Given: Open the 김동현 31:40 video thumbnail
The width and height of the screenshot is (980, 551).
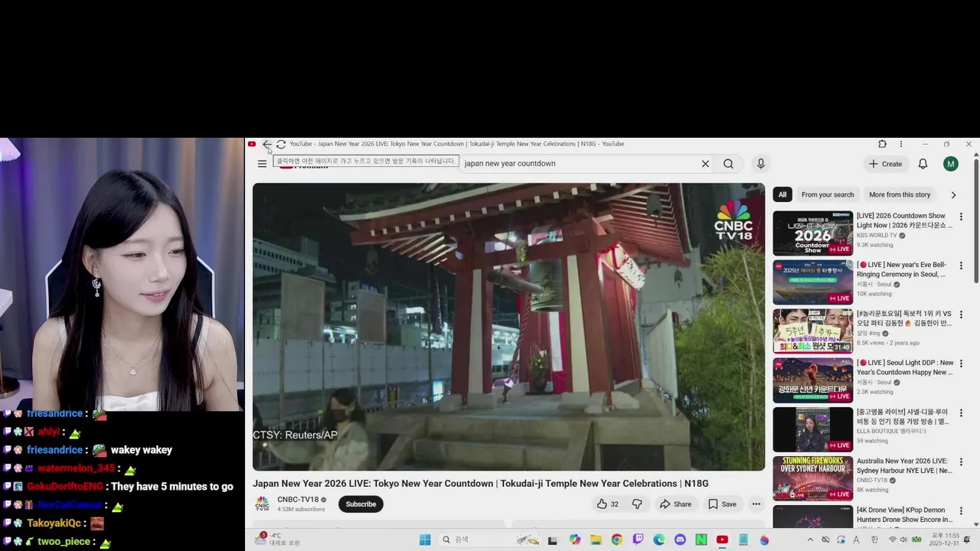Looking at the screenshot, I should click(812, 331).
